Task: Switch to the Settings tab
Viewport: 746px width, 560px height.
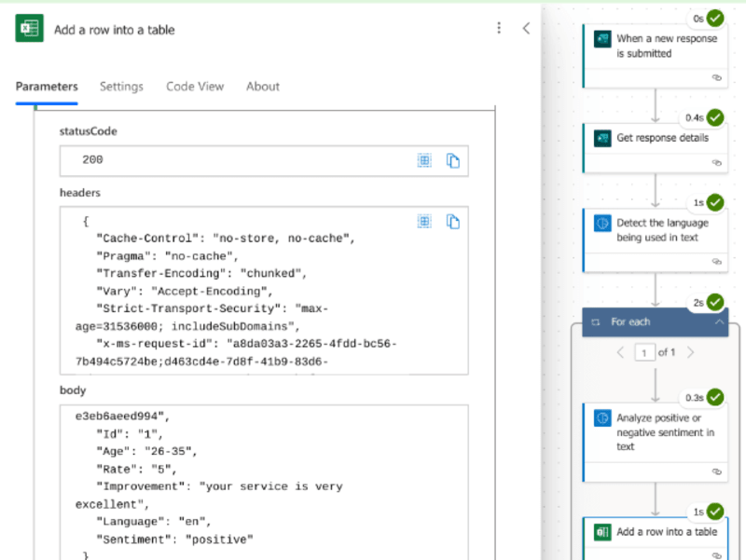Action: (x=121, y=87)
